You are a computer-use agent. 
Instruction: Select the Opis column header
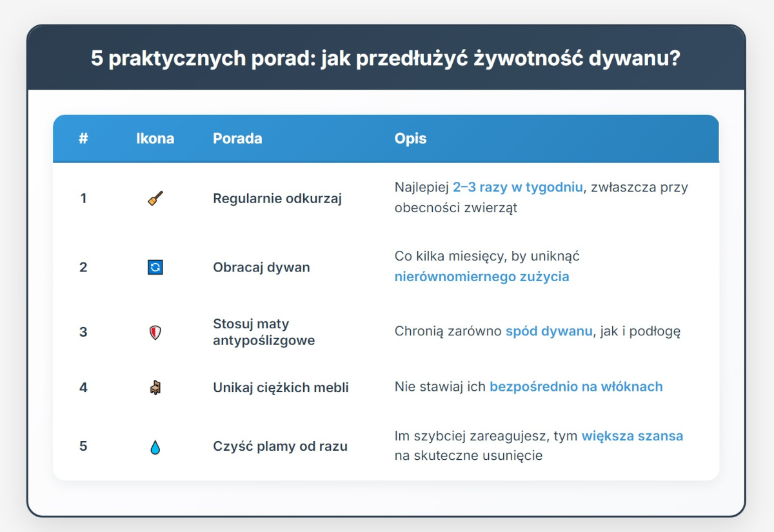410,138
